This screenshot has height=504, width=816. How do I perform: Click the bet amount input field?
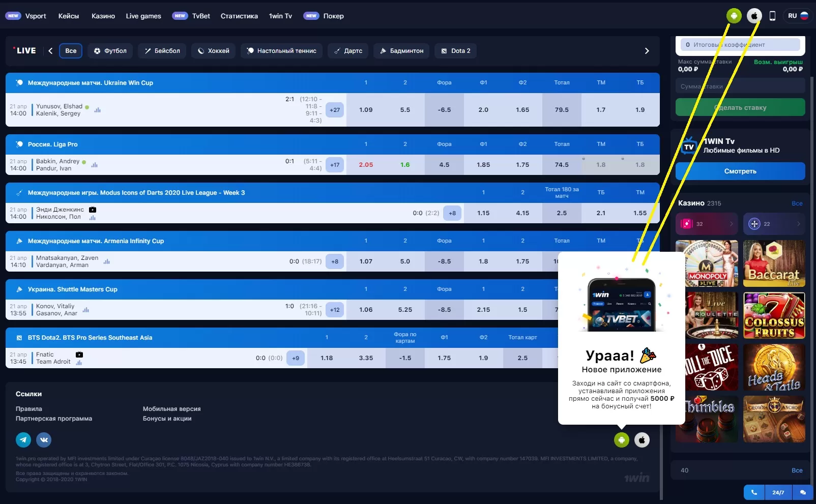[740, 86]
